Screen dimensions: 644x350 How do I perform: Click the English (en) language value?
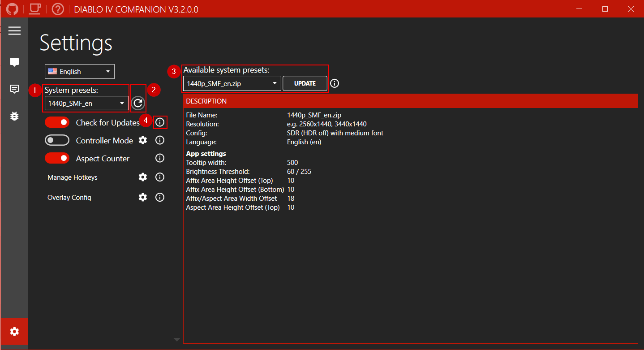(x=304, y=142)
